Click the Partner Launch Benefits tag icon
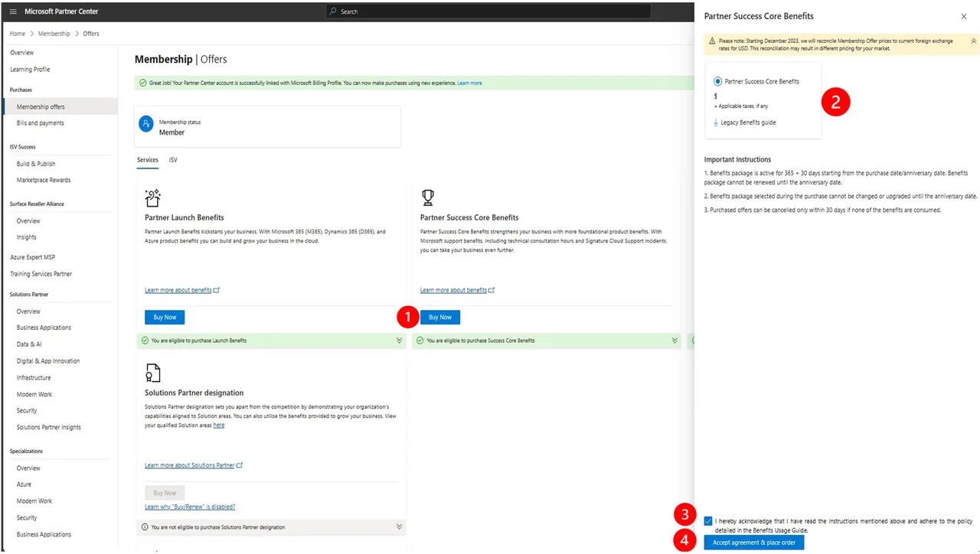The image size is (980, 554). (x=153, y=197)
